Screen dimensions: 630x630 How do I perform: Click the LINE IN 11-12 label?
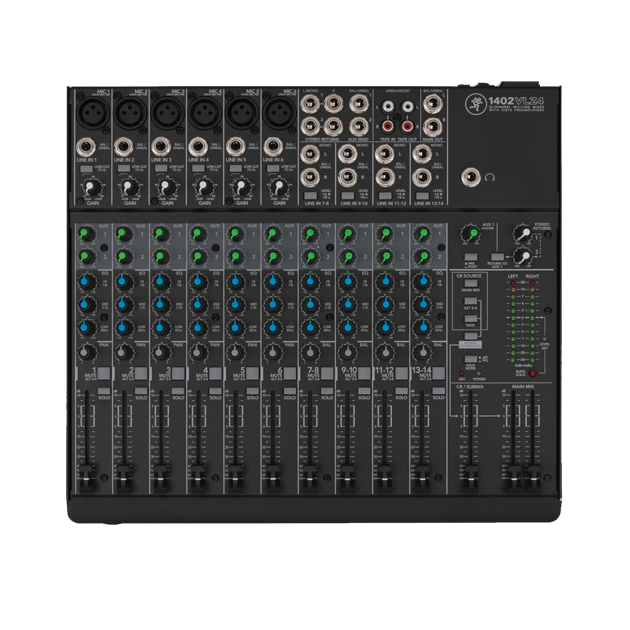click(x=392, y=204)
